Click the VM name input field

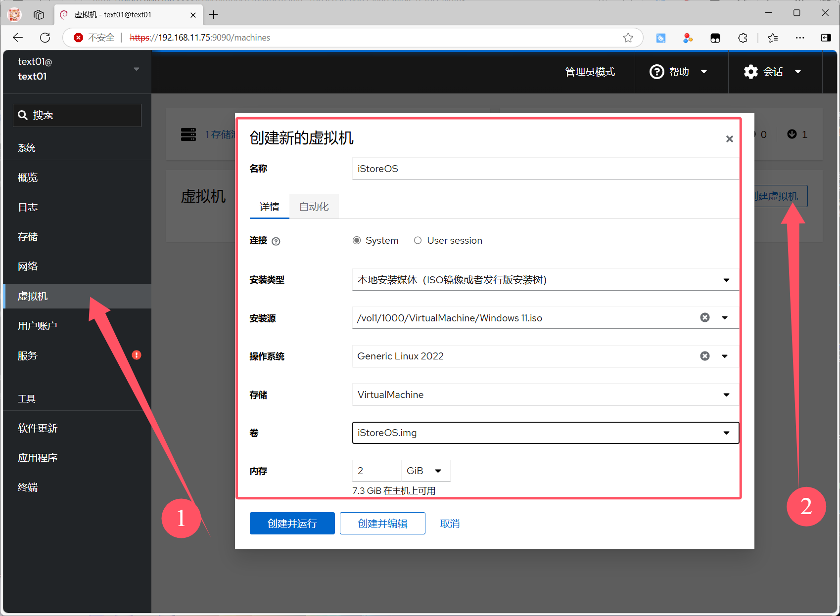coord(545,169)
